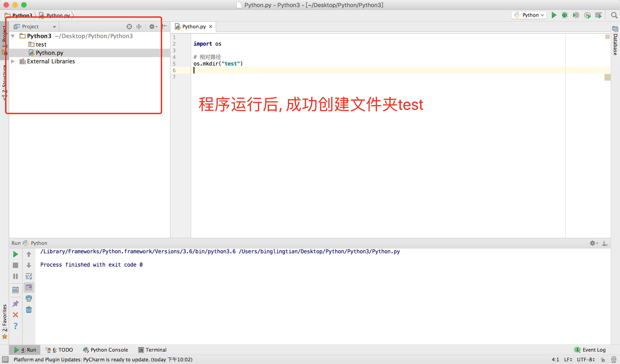The width and height of the screenshot is (620, 364).
Task: Start debugging with the bug icon
Action: pyautogui.click(x=565, y=15)
